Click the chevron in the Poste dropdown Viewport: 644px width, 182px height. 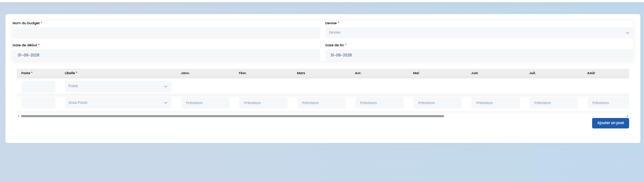165,86
